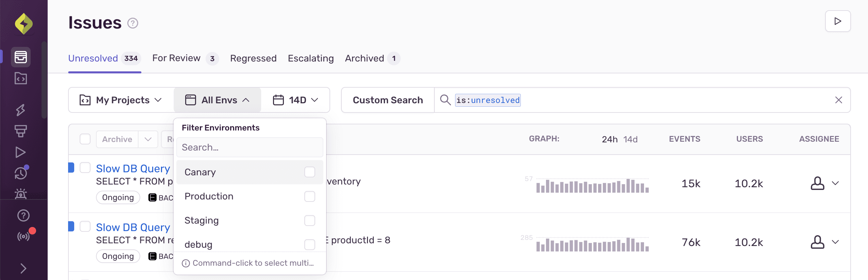Switch to the Archived tab
This screenshot has width=868, height=280.
click(x=365, y=58)
